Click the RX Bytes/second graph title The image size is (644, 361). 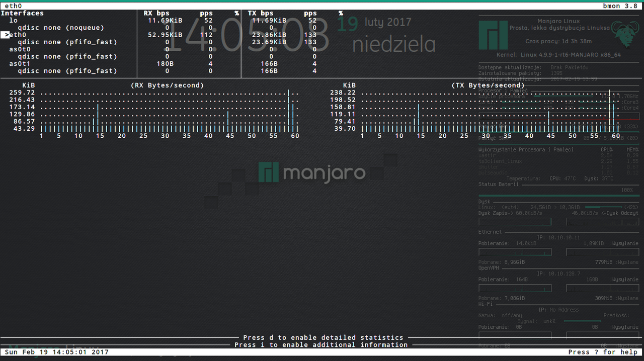click(167, 85)
